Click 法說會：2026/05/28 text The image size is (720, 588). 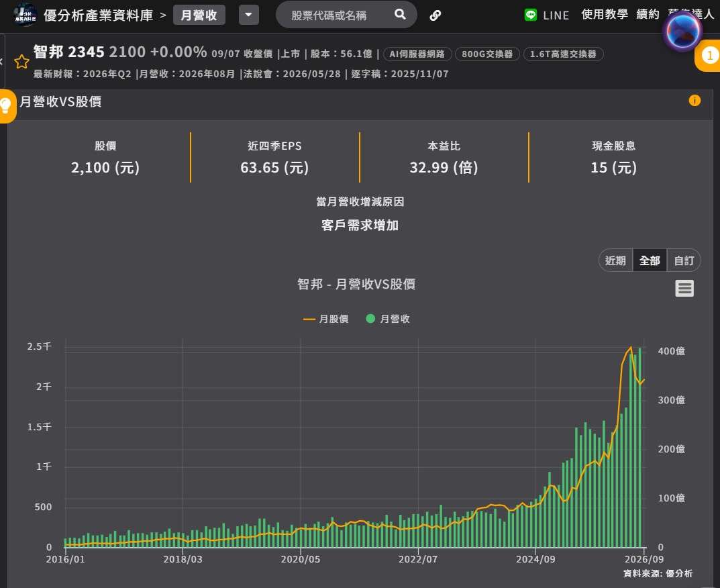pyautogui.click(x=292, y=74)
